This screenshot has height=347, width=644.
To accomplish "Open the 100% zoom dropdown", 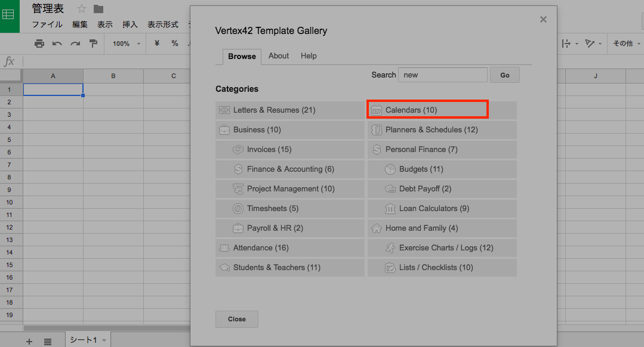I will click(x=127, y=44).
